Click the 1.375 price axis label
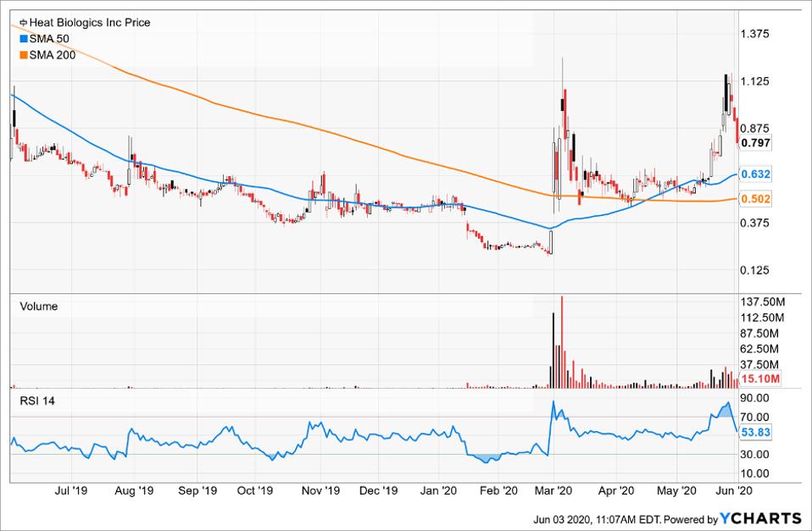This screenshot has height=531, width=812. (755, 34)
